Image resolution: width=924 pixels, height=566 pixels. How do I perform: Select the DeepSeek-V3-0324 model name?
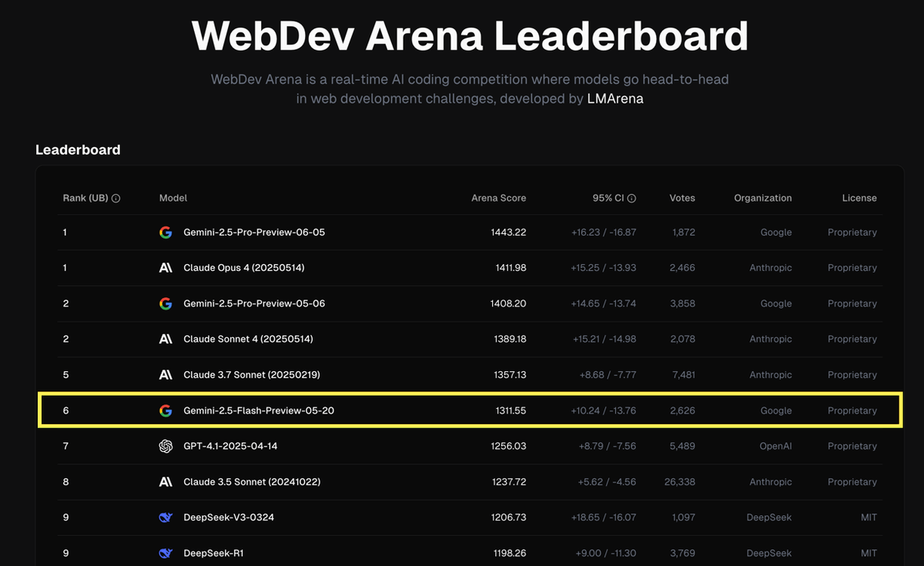point(229,517)
